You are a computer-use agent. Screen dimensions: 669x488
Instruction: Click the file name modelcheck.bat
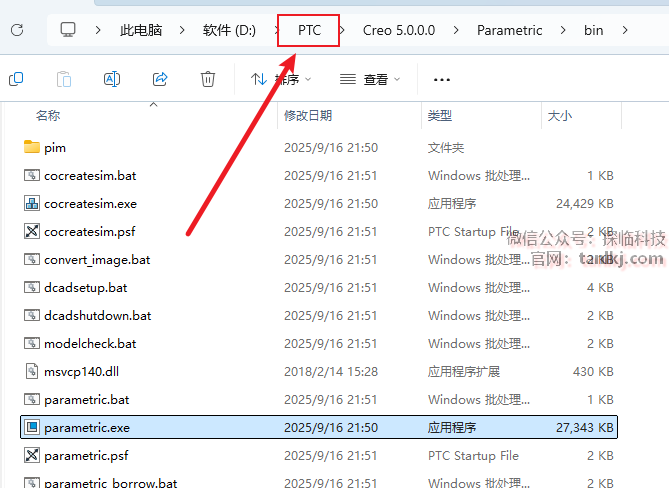point(90,343)
